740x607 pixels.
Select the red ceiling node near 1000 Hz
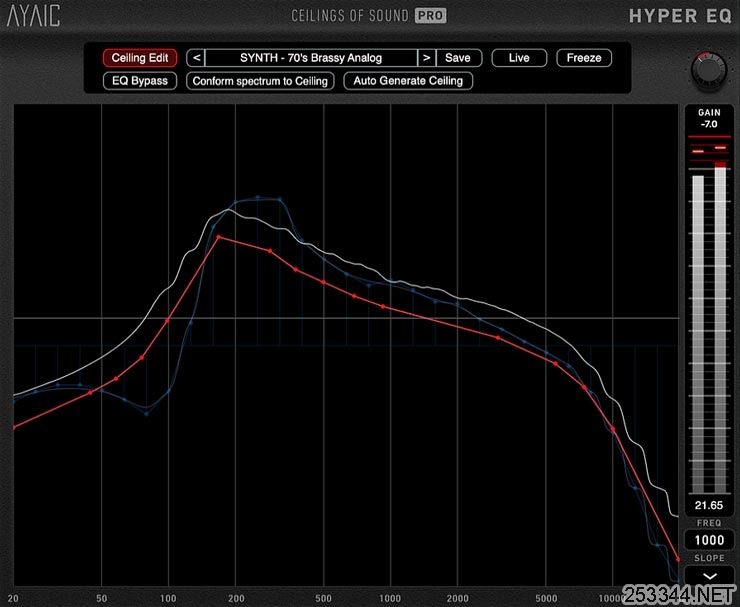pos(383,307)
